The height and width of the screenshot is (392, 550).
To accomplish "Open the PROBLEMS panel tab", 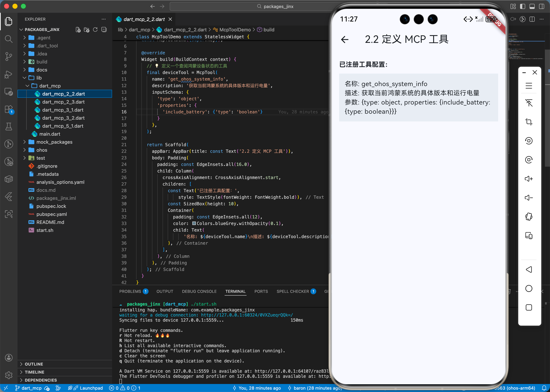I will [130, 291].
